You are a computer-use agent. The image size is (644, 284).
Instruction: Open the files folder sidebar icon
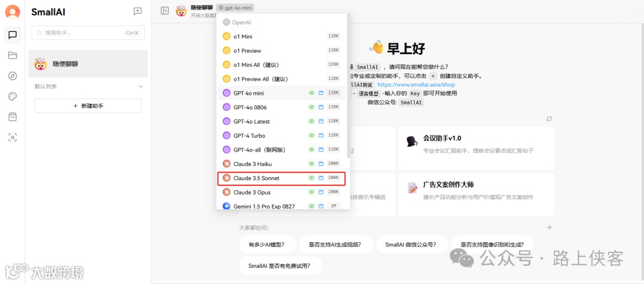point(13,55)
